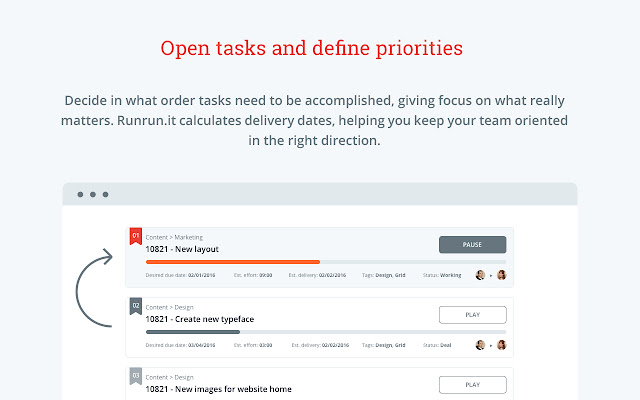Pause the New layout task
Screen dimensions: 640x400
pos(472,244)
